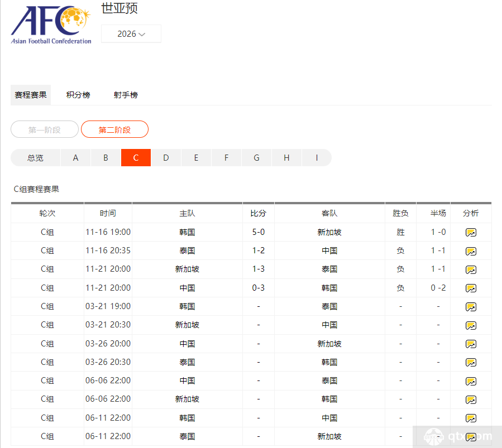Select Group I

(x=316, y=158)
